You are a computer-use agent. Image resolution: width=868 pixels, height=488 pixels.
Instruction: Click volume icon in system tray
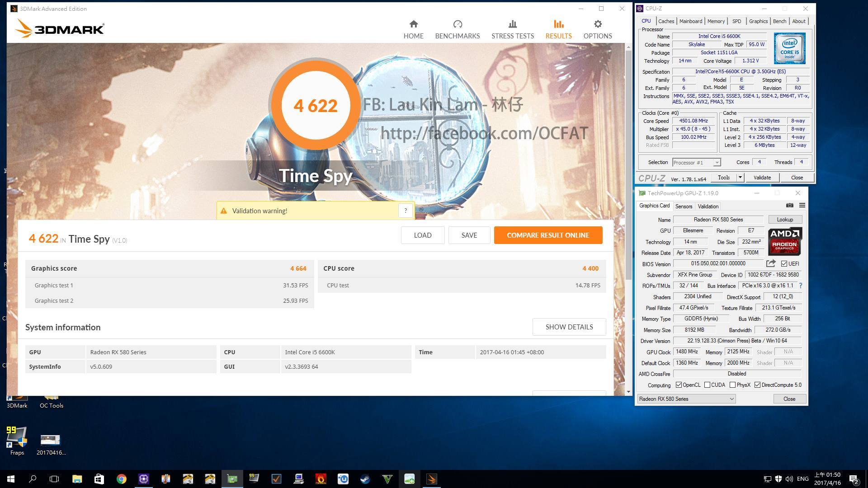click(789, 479)
